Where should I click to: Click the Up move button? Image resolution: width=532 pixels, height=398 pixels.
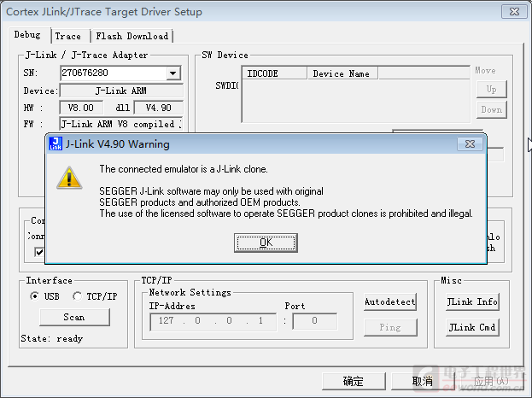tap(492, 89)
